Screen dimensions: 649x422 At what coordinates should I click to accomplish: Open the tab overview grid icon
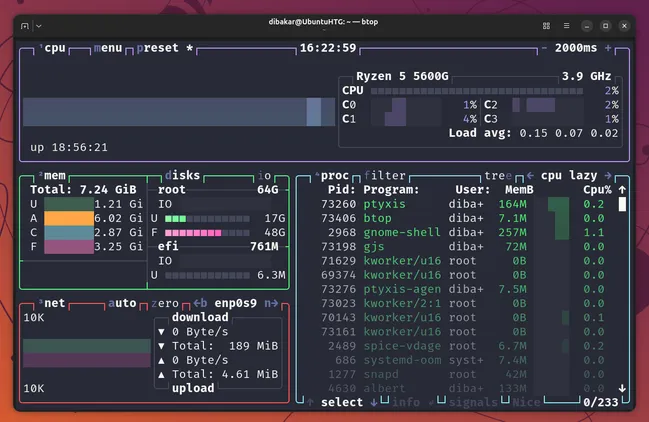(546, 26)
